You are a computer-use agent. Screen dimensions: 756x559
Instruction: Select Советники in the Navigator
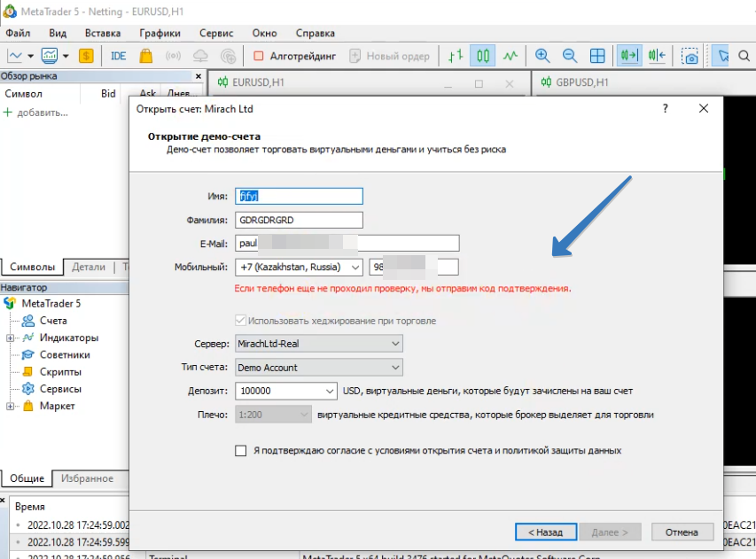coord(65,354)
